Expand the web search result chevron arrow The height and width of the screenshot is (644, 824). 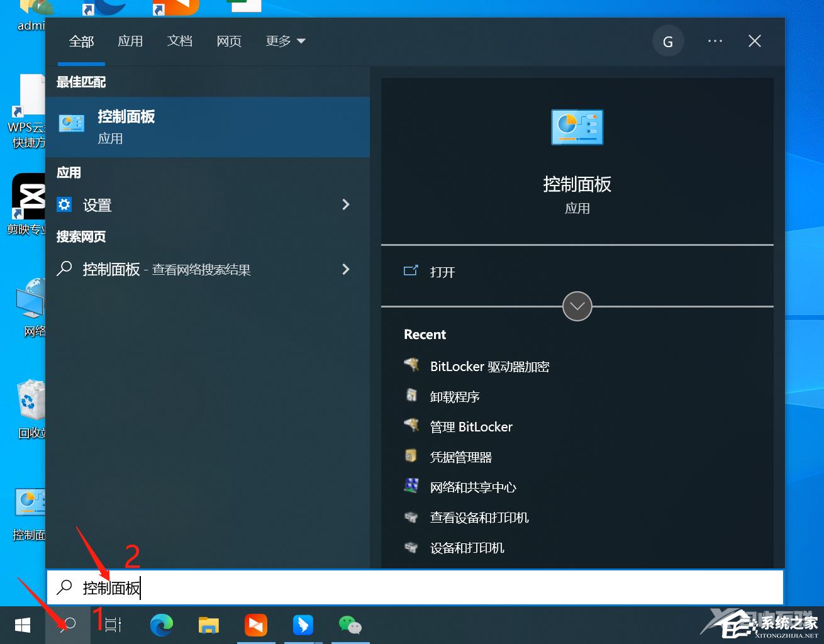345,269
